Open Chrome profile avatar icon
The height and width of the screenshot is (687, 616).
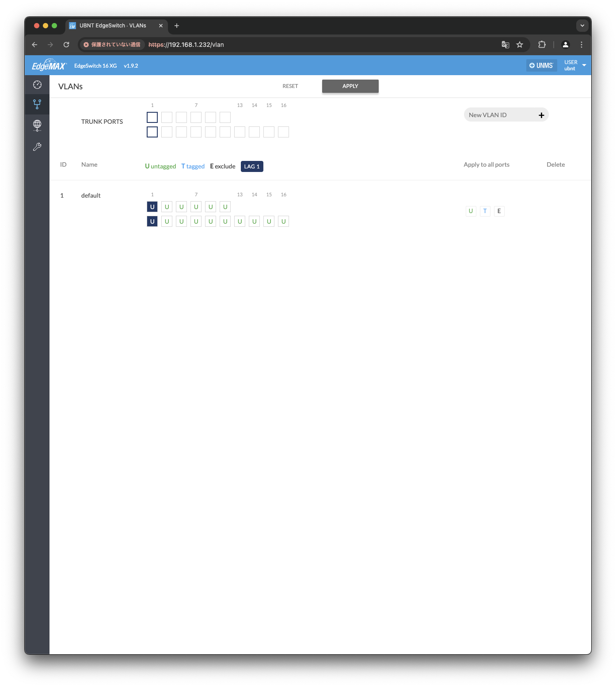[x=565, y=45]
